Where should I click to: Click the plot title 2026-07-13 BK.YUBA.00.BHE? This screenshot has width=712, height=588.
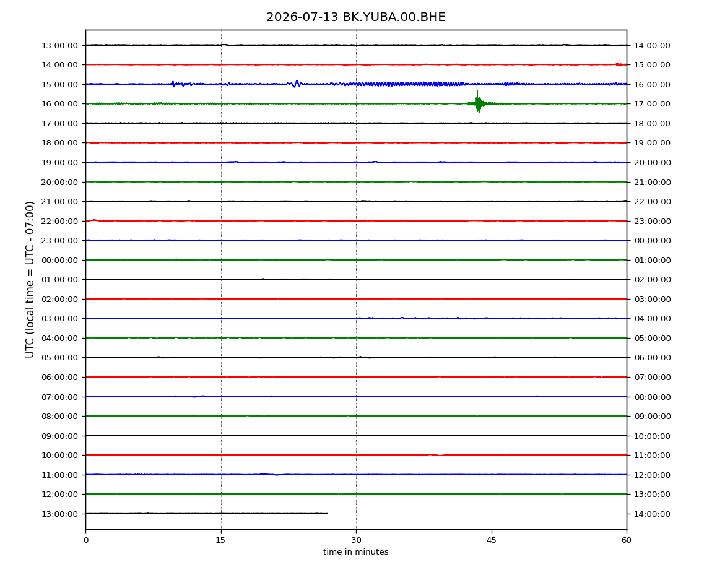355,17
